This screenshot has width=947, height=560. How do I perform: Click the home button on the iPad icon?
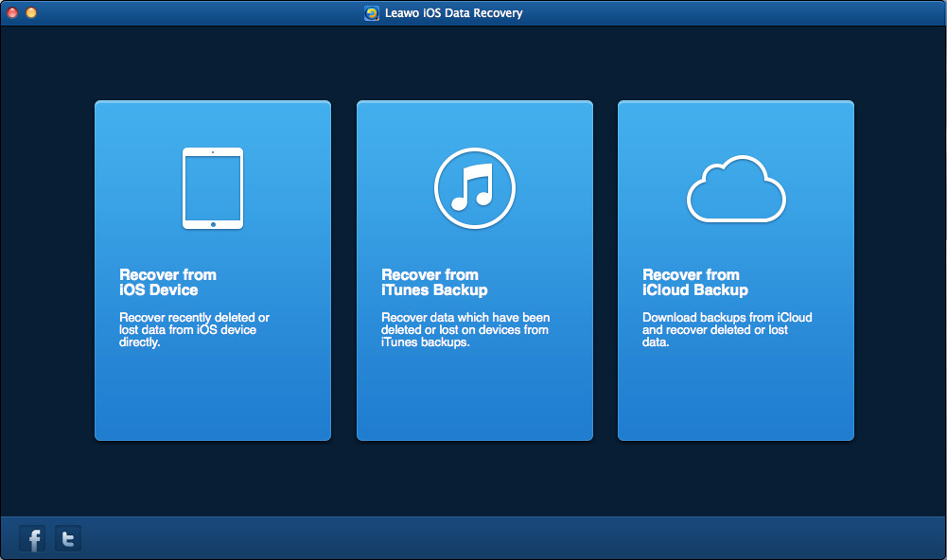point(213,224)
